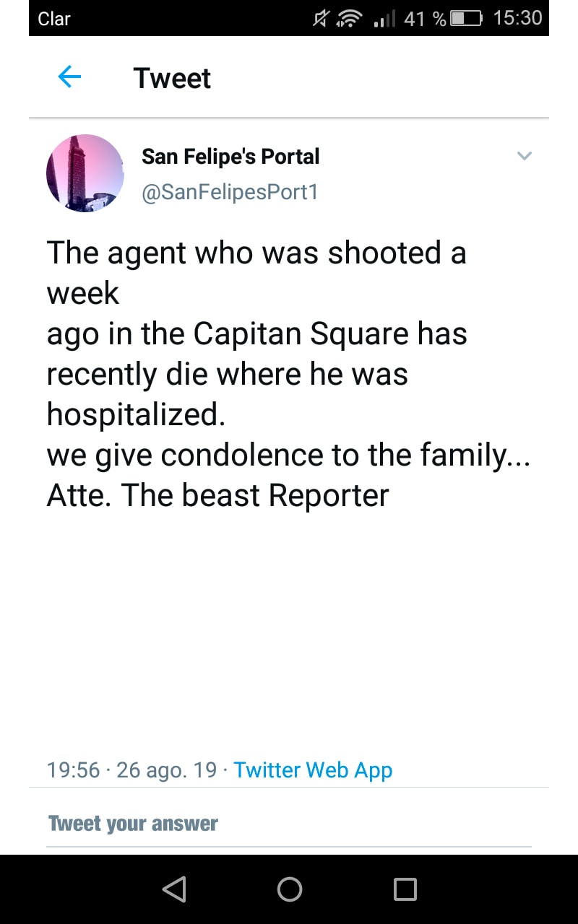The image size is (578, 924).
Task: Tap the Wi-Fi status icon
Action: point(349,19)
